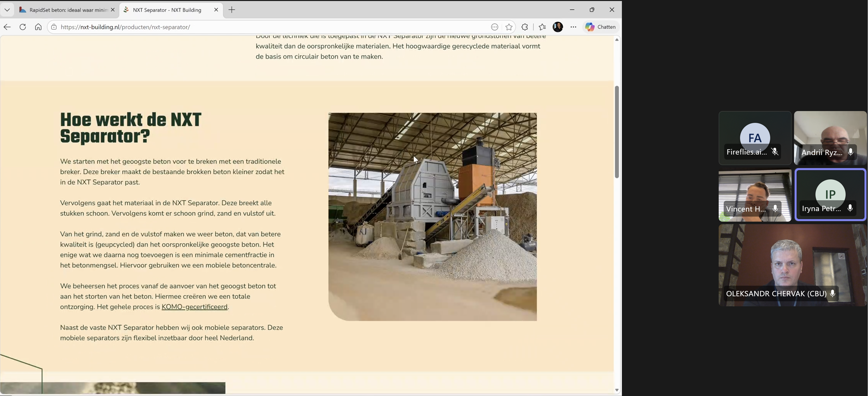This screenshot has height=396, width=868.
Task: Click Andrii Ryz... microphone icon
Action: click(x=851, y=152)
